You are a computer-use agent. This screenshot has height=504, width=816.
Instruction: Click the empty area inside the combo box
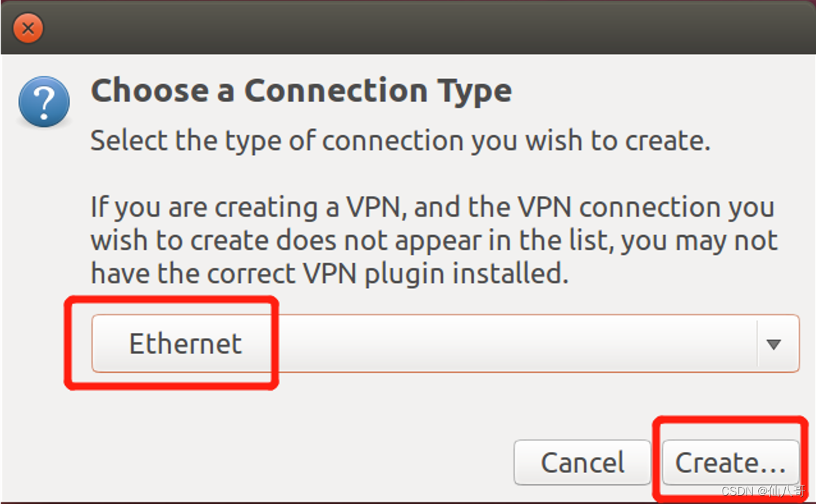coord(515,344)
